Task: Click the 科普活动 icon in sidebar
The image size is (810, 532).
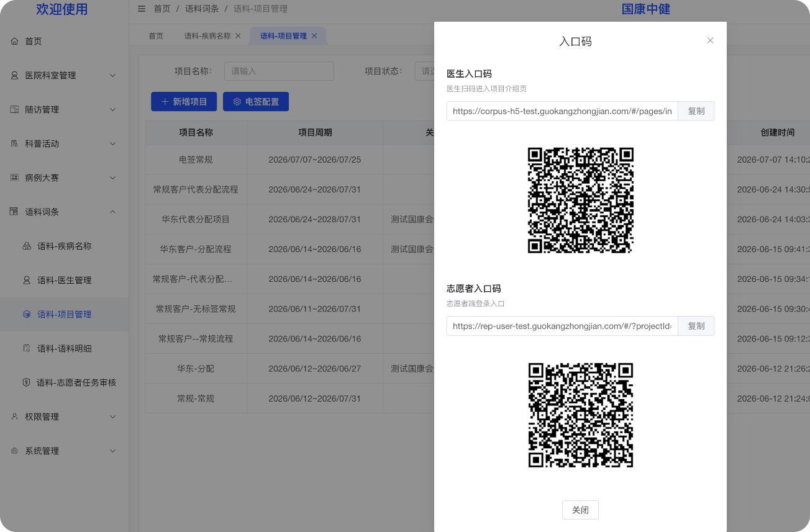Action: click(x=14, y=143)
